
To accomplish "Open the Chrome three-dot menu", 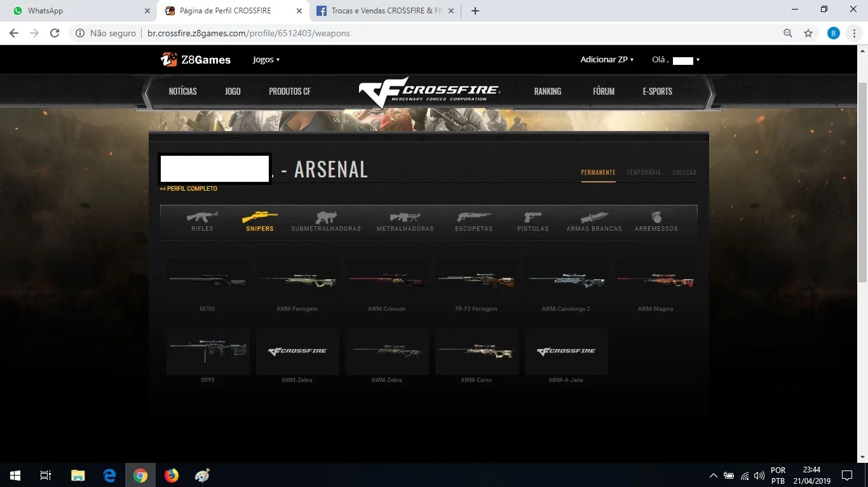I will (854, 33).
